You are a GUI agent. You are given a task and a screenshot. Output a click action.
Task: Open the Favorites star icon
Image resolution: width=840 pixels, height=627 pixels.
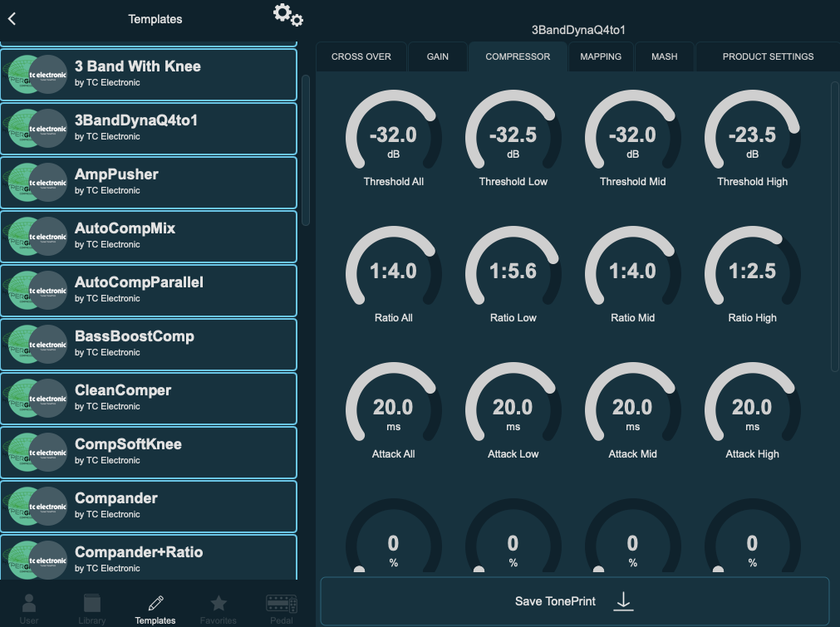point(219,603)
